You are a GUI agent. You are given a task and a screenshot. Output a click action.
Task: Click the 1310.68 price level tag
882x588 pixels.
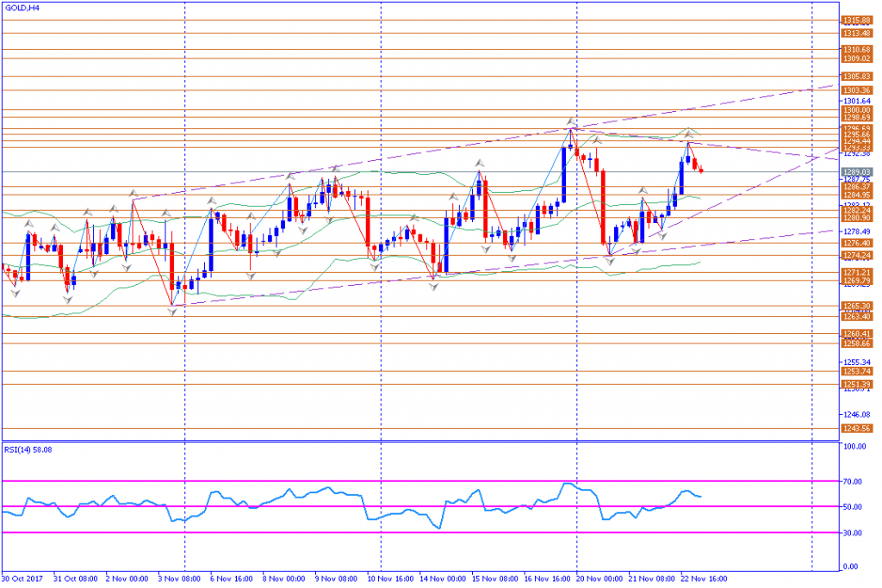click(x=857, y=49)
